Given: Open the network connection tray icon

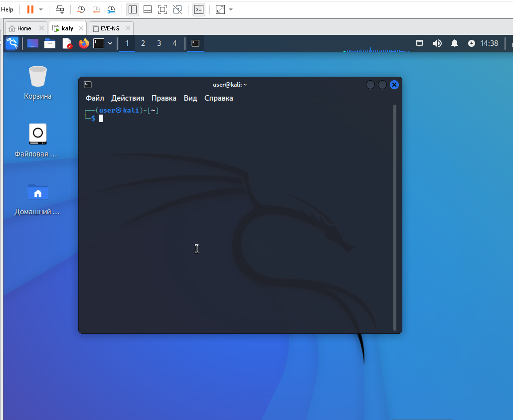Looking at the screenshot, I should pos(419,43).
